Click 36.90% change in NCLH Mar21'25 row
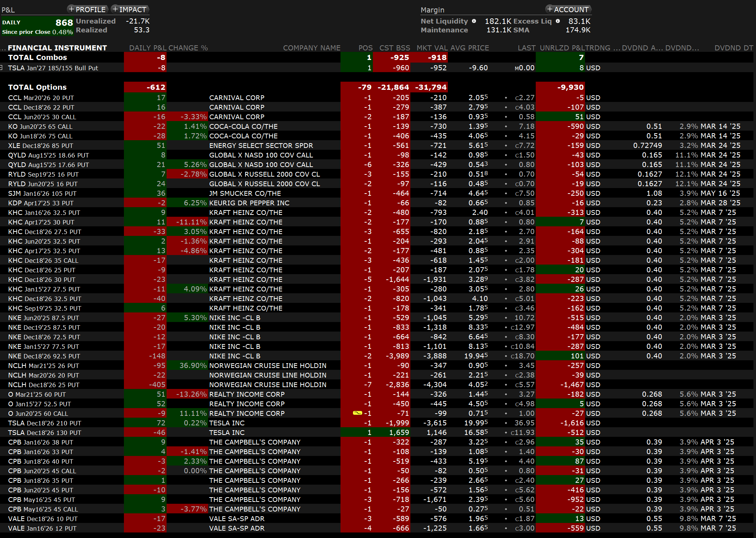756x538 pixels. tap(193, 365)
